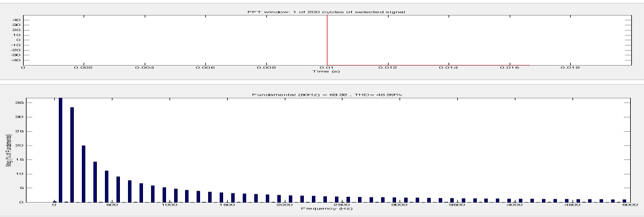Screen dimensions: 644x217
Task: Click the tallest fundamental bar in the spectrum
Action: pyautogui.click(x=61, y=150)
